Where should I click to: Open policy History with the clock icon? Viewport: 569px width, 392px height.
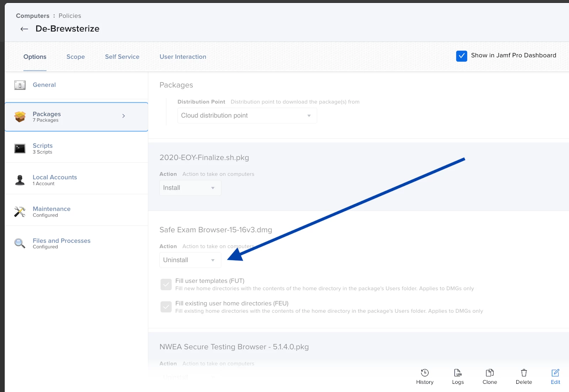[x=425, y=373]
